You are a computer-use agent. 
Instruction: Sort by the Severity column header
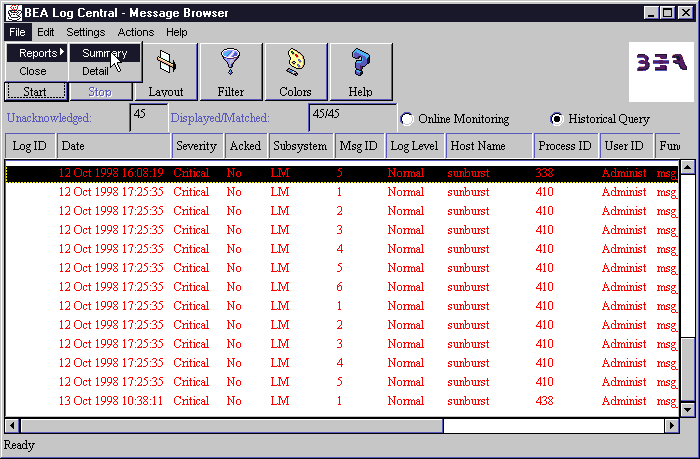[x=197, y=146]
